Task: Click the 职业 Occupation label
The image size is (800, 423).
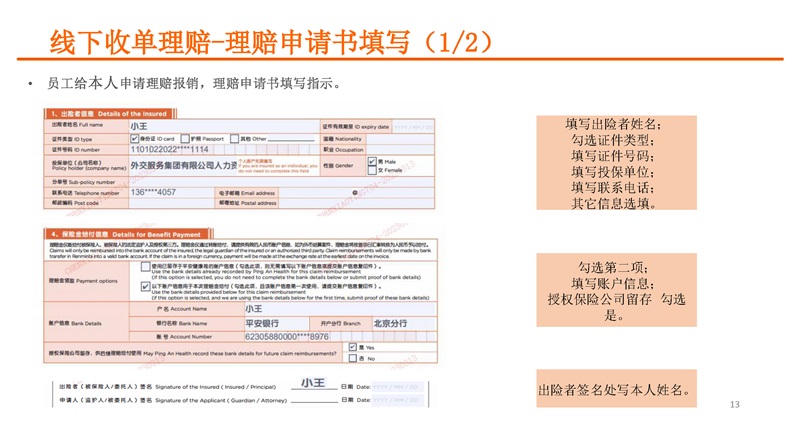Action: (x=343, y=150)
